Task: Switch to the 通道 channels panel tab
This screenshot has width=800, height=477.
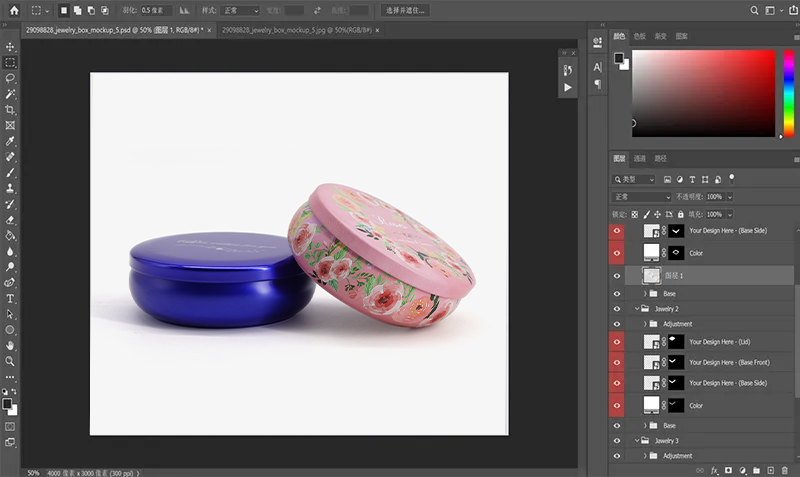Action: click(x=640, y=158)
